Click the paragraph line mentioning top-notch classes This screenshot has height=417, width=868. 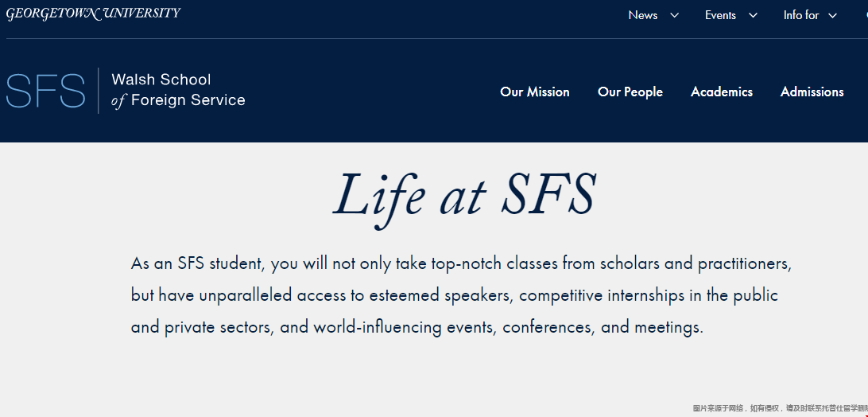tap(461, 263)
